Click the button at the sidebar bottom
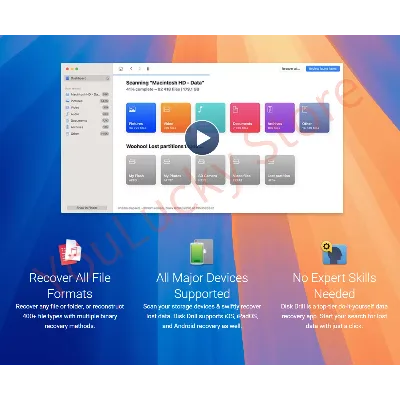Image resolution: width=400 pixels, height=400 pixels. point(87,208)
